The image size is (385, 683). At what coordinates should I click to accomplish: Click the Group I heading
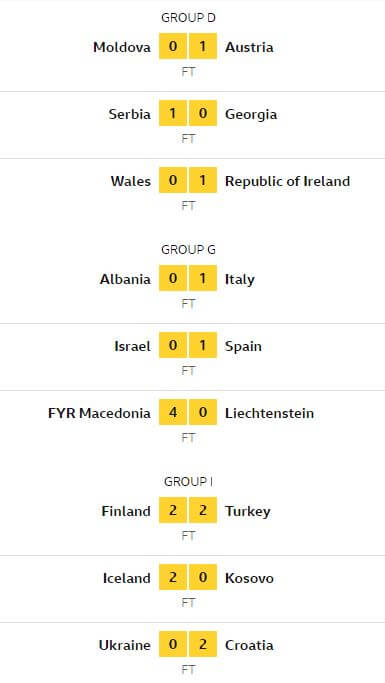188,481
